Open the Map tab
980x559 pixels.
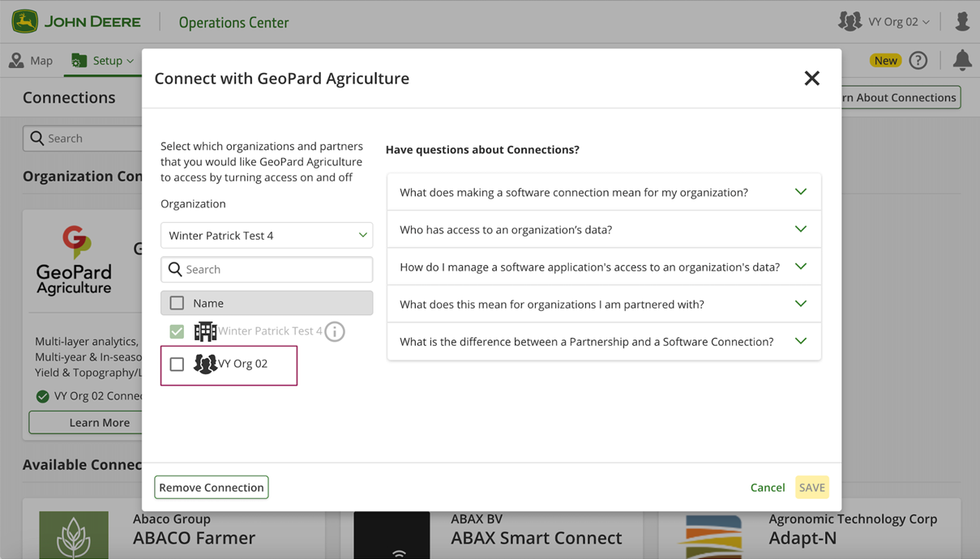click(x=32, y=61)
